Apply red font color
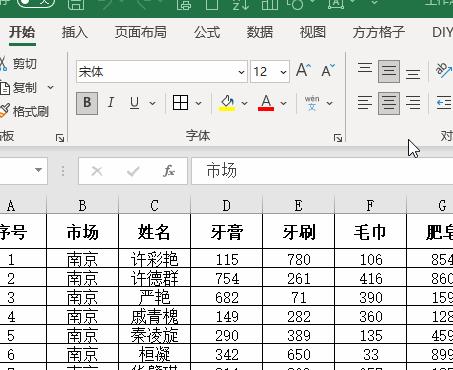The image size is (453, 370). coord(266,103)
